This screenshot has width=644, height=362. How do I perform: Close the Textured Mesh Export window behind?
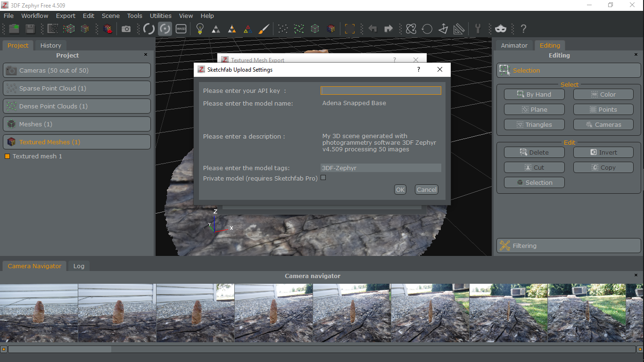(415, 59)
